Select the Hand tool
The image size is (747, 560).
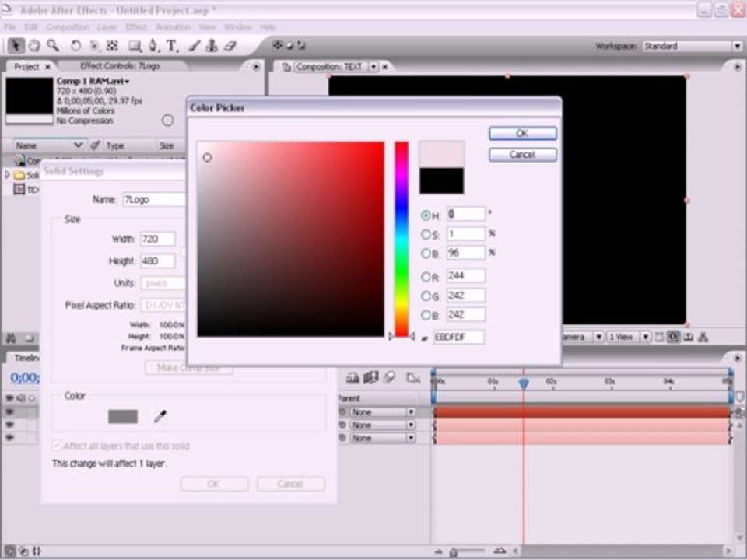[34, 46]
